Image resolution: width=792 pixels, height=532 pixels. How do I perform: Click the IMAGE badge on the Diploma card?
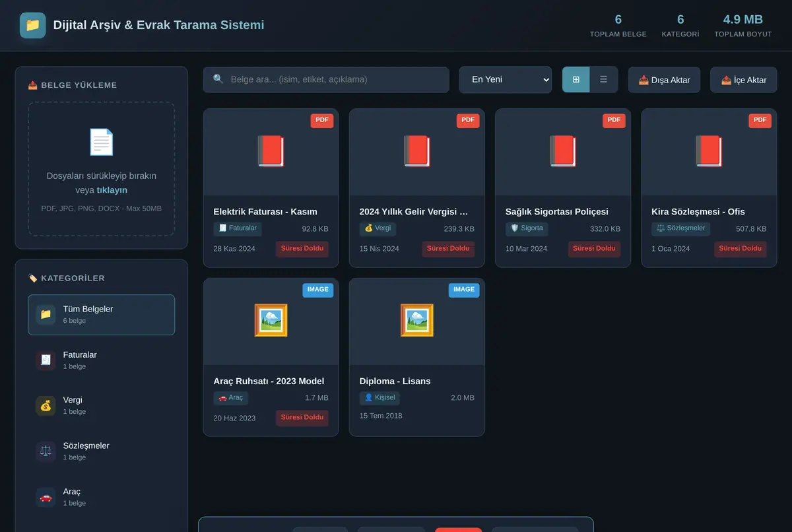[x=464, y=290]
